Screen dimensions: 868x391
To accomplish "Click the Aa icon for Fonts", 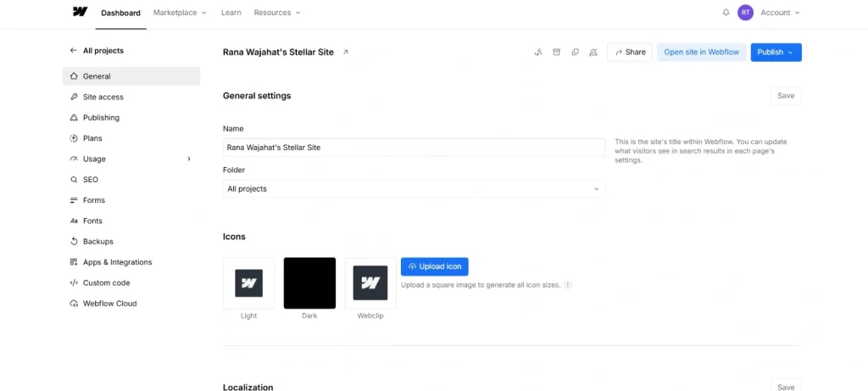I will point(74,221).
